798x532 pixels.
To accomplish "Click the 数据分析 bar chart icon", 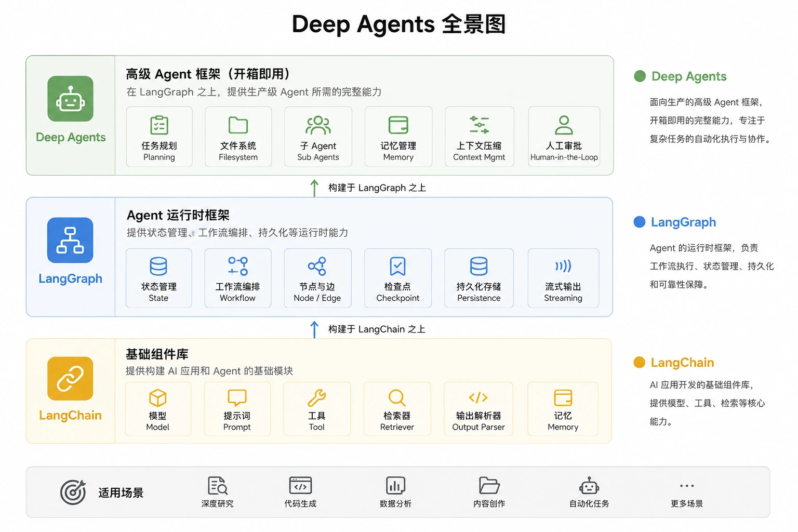I will [x=396, y=486].
